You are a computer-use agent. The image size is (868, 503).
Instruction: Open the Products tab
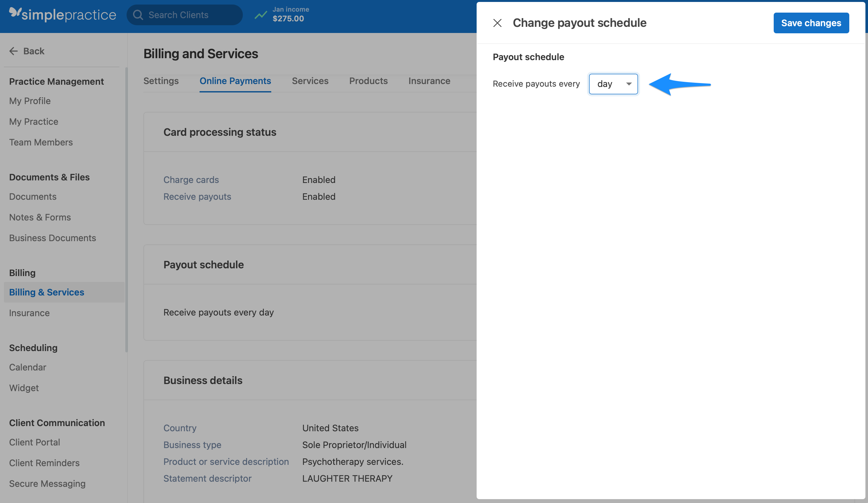tap(368, 81)
